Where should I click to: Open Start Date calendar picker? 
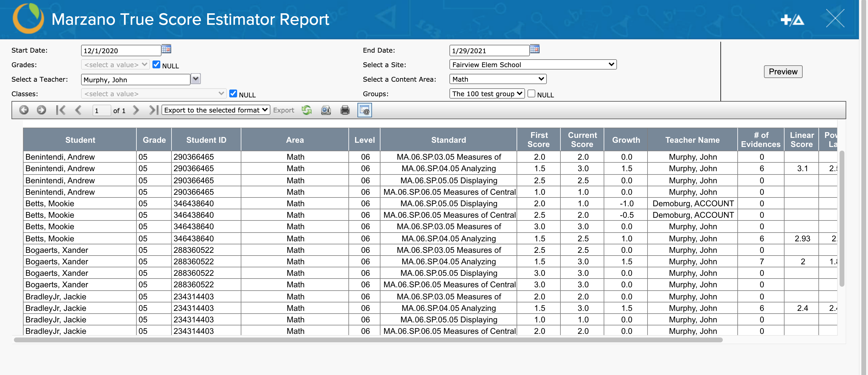[166, 49]
